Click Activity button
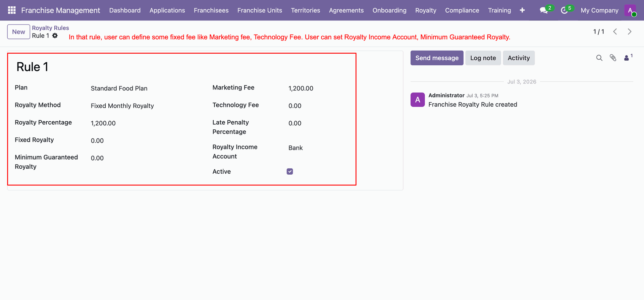 (519, 58)
